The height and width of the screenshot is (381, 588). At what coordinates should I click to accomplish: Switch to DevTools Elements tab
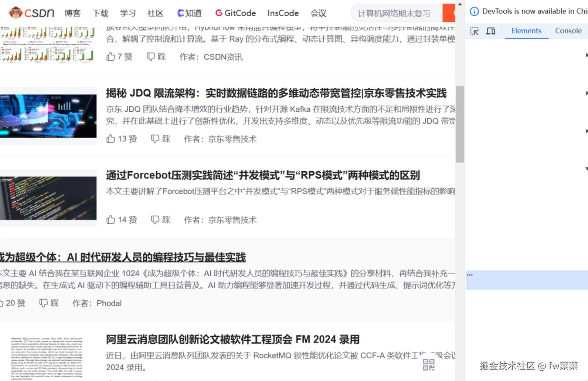point(526,31)
